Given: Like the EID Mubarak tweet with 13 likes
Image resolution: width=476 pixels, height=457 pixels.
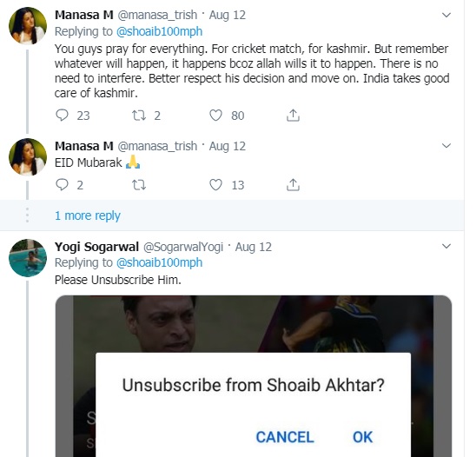Looking at the screenshot, I should [215, 184].
